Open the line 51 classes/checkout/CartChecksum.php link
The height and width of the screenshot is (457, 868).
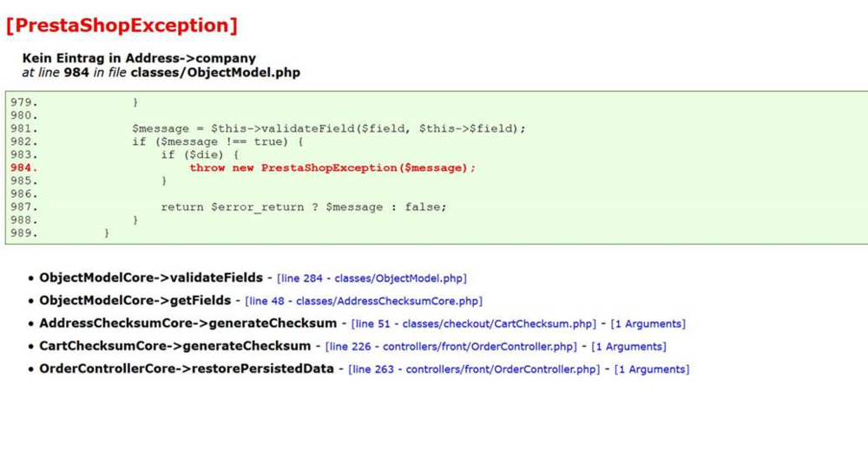474,323
